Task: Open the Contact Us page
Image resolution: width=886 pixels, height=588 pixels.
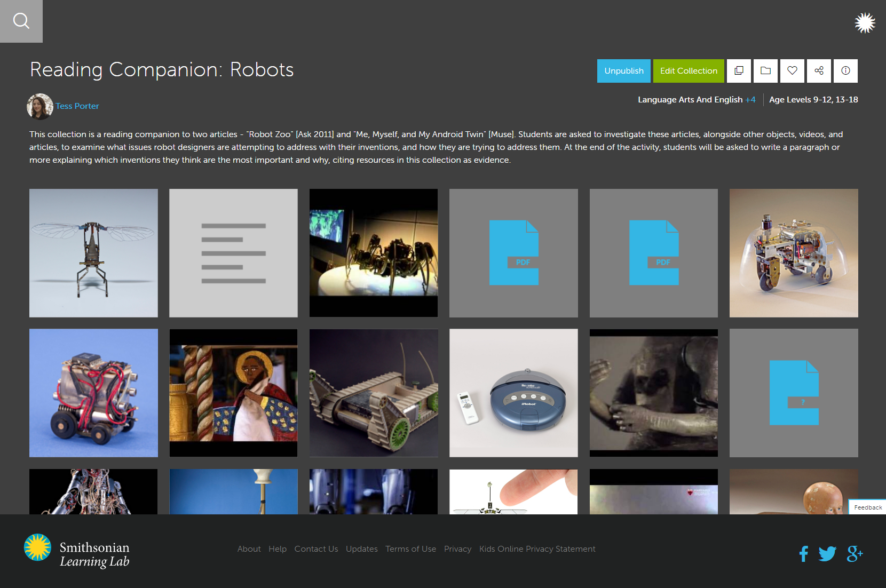Action: (x=316, y=549)
